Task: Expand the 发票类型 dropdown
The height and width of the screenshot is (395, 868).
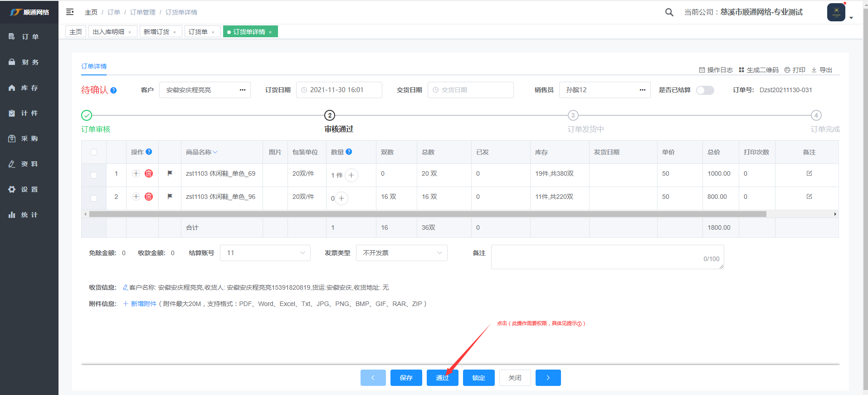Action: click(x=401, y=253)
